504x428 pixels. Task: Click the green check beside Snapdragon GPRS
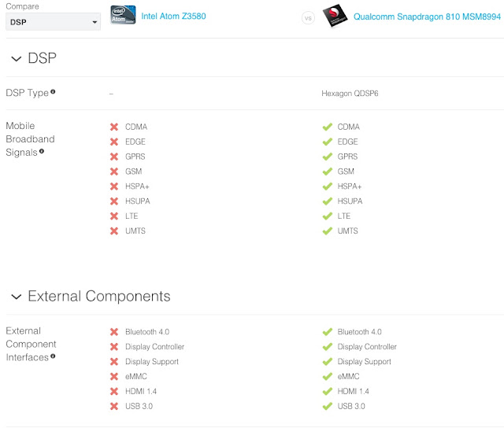pos(328,157)
